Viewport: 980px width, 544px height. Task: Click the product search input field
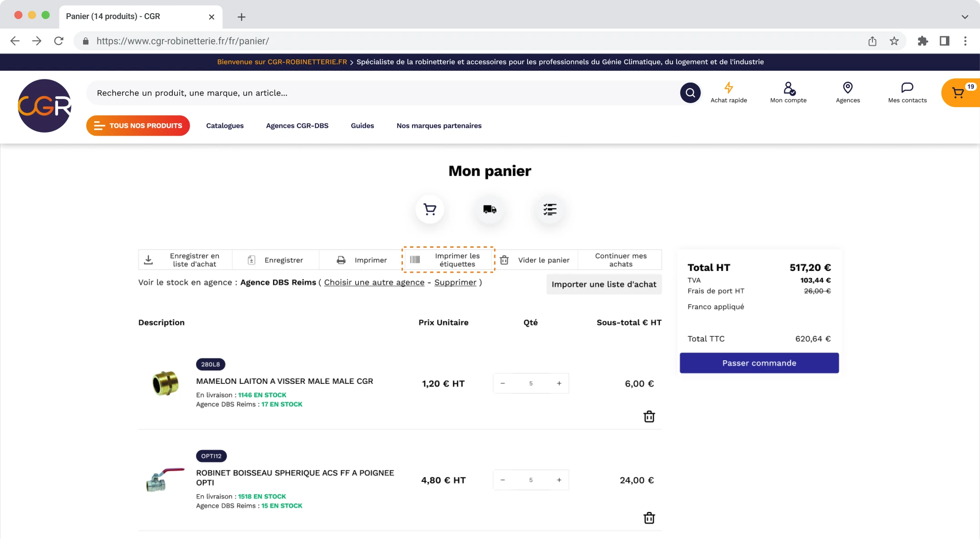pyautogui.click(x=383, y=93)
